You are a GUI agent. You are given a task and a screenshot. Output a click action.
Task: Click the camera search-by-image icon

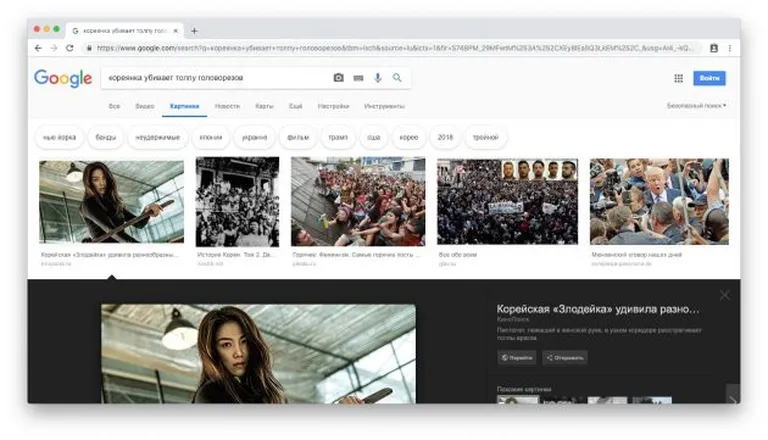[x=338, y=78]
